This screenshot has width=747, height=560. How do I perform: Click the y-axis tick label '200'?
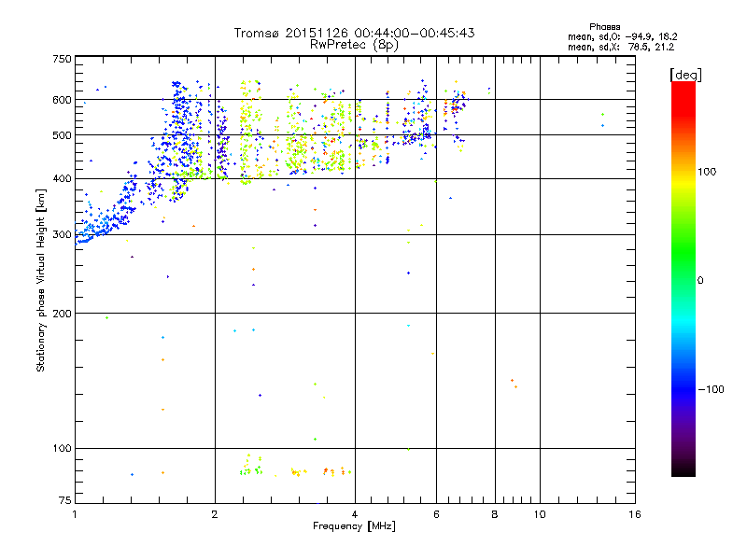pyautogui.click(x=62, y=314)
